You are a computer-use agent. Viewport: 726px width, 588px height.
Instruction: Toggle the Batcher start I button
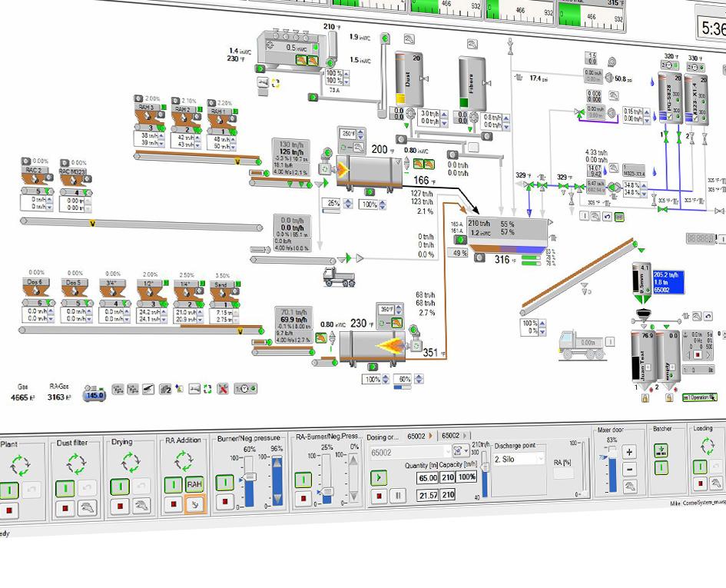coord(661,467)
